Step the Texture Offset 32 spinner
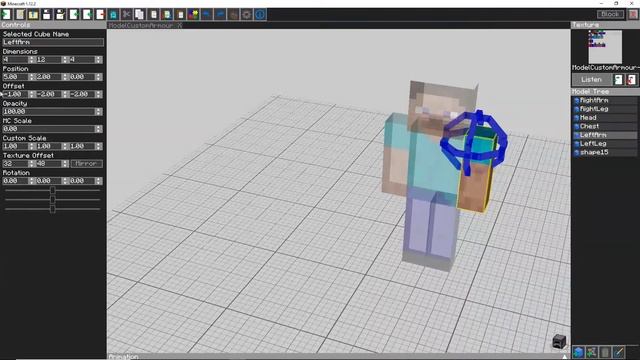Image resolution: width=640 pixels, height=360 pixels. pyautogui.click(x=31, y=164)
